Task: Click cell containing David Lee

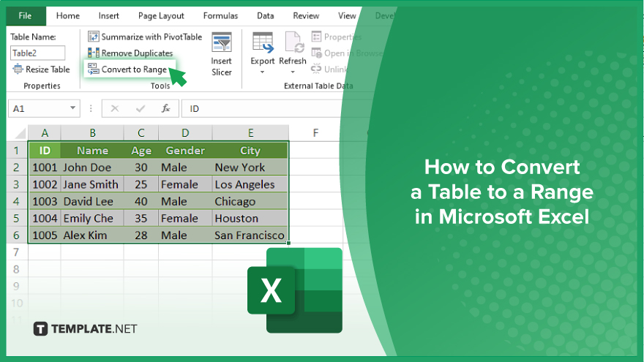Action: pyautogui.click(x=92, y=202)
